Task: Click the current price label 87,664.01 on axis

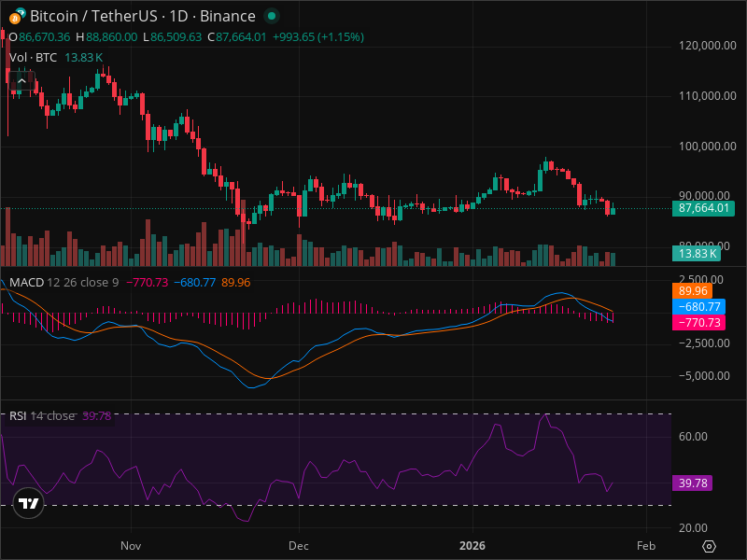Action: (x=703, y=208)
